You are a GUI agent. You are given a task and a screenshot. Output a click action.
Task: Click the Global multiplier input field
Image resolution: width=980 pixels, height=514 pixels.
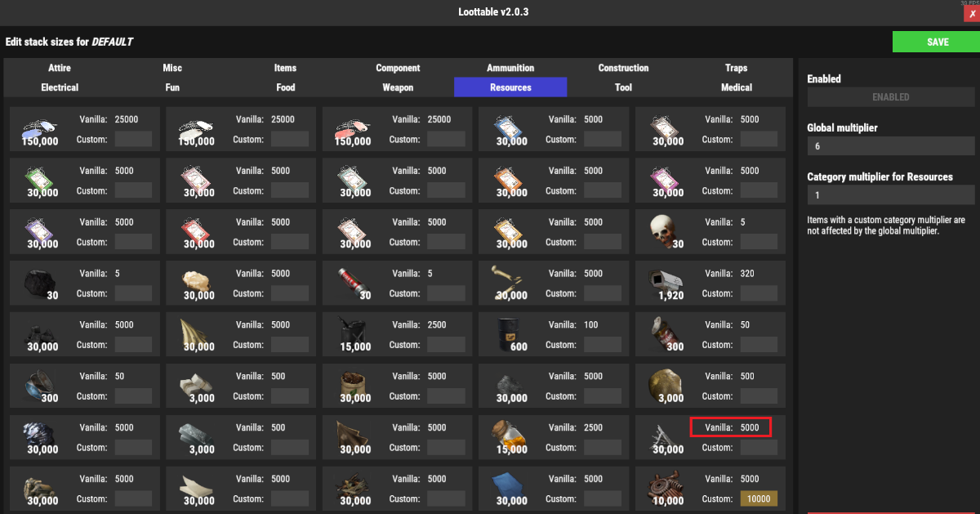(x=890, y=146)
